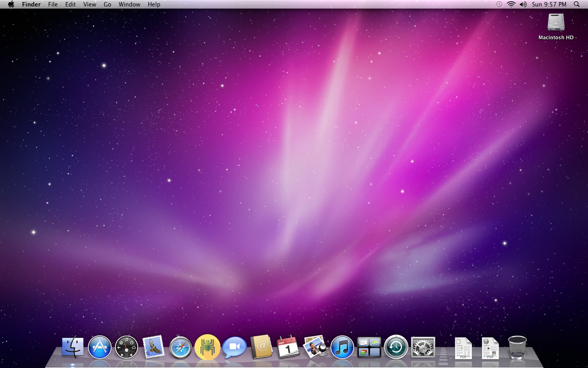Launch iCal calendar icon in Dock
The height and width of the screenshot is (368, 588).
point(288,347)
